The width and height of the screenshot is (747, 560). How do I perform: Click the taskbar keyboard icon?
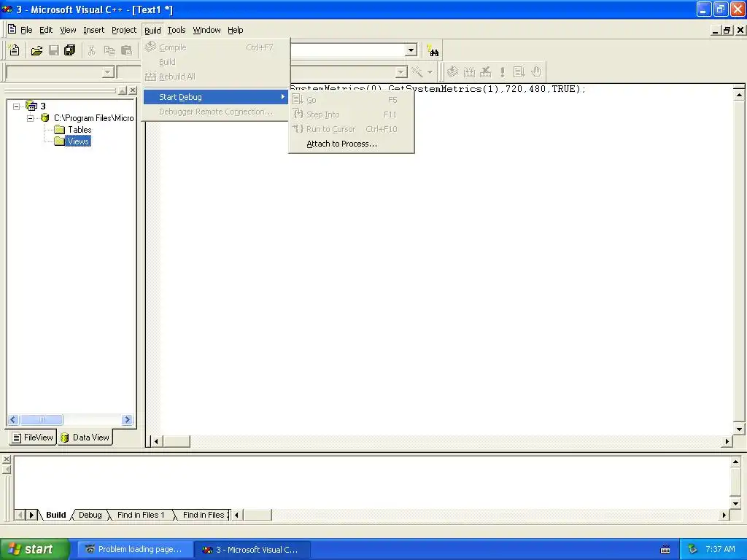665,550
